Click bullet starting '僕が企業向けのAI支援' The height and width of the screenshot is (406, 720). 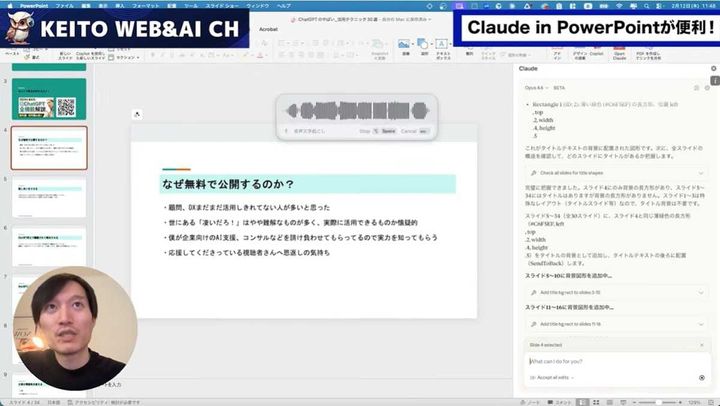[300, 238]
